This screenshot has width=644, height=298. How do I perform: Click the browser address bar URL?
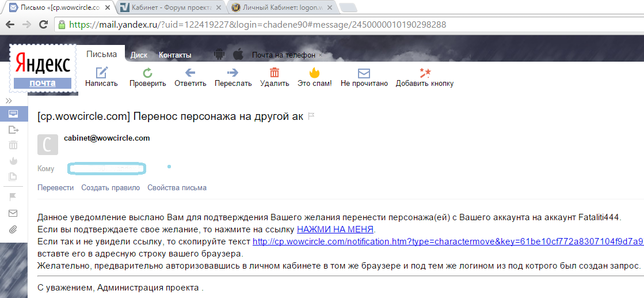click(257, 25)
